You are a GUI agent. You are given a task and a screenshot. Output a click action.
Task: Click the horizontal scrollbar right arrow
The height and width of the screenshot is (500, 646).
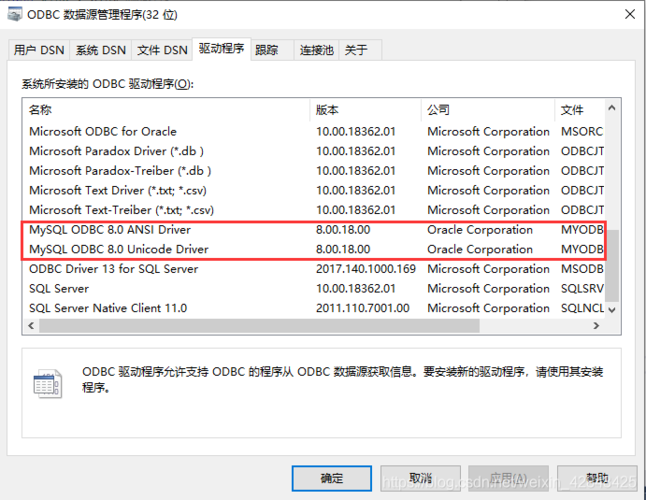596,325
